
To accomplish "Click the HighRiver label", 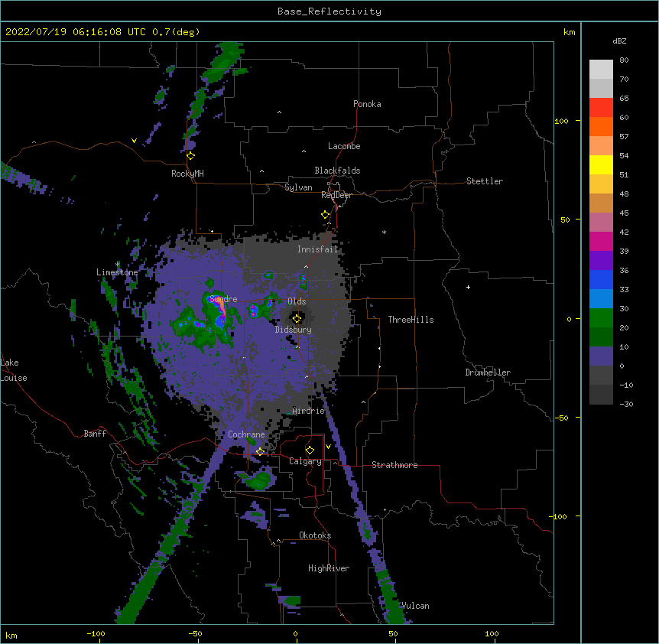I will coord(329,568).
